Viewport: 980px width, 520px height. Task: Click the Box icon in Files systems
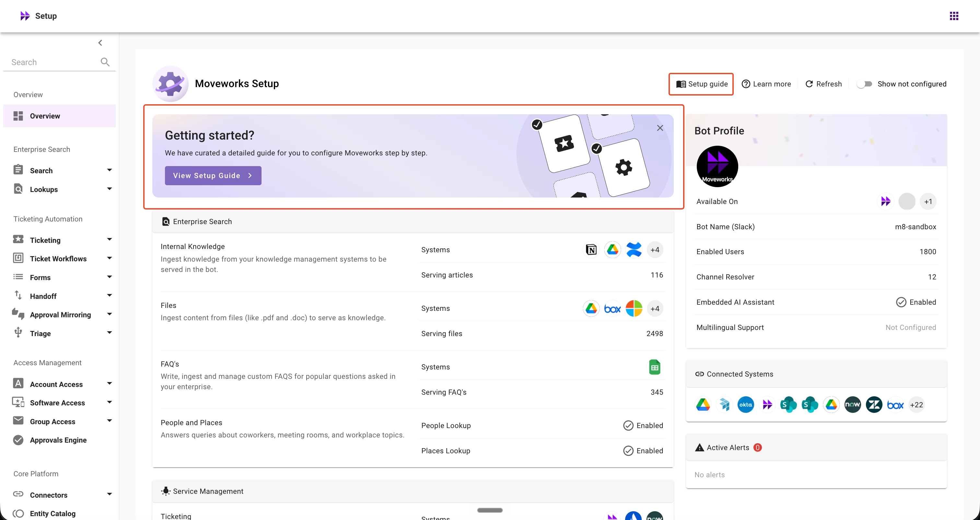click(612, 308)
